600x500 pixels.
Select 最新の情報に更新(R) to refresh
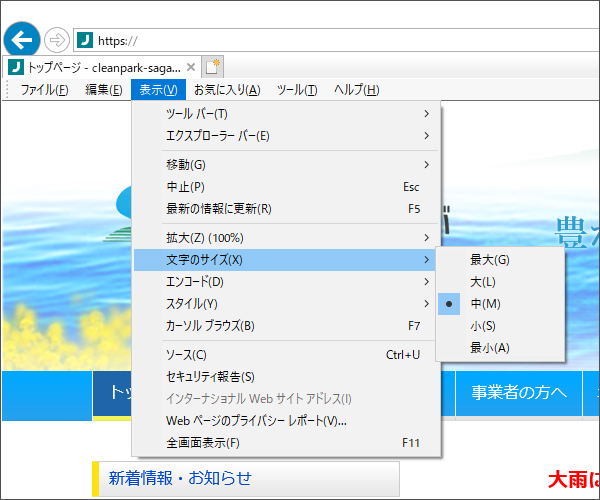pos(285,209)
